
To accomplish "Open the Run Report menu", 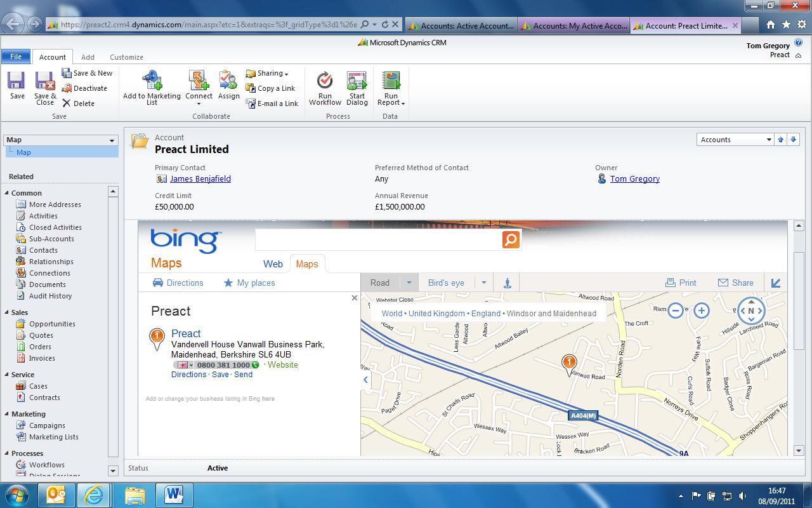I will coord(391,88).
